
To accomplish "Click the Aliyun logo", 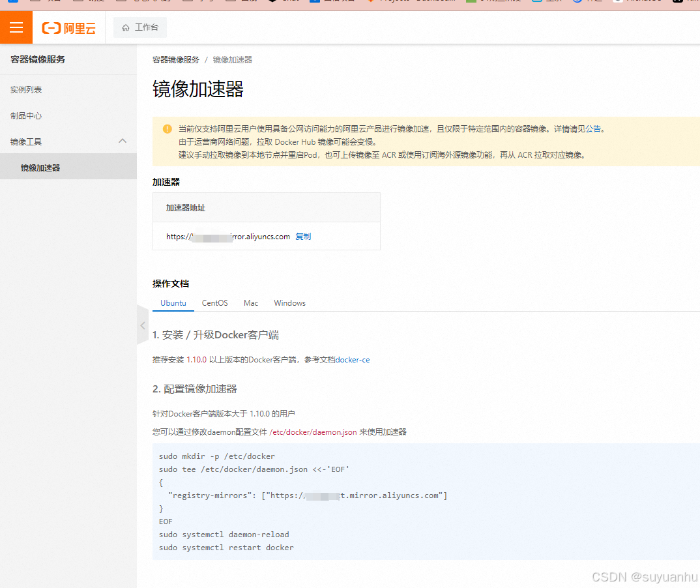I will (68, 28).
